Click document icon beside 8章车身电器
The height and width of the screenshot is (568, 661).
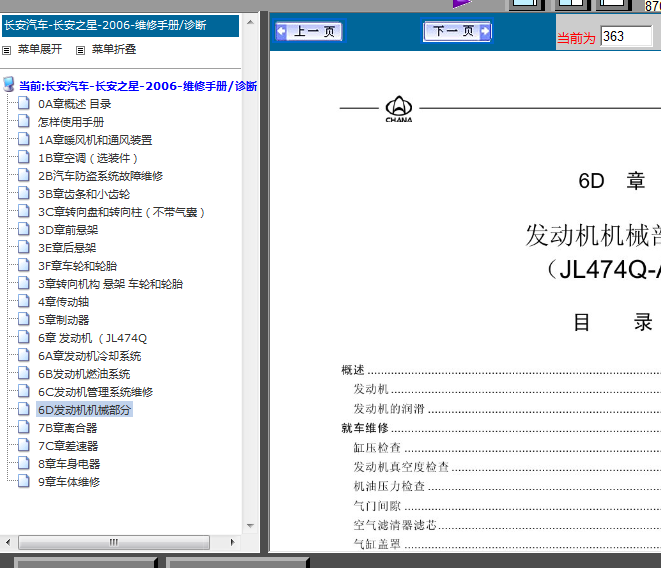click(x=24, y=463)
